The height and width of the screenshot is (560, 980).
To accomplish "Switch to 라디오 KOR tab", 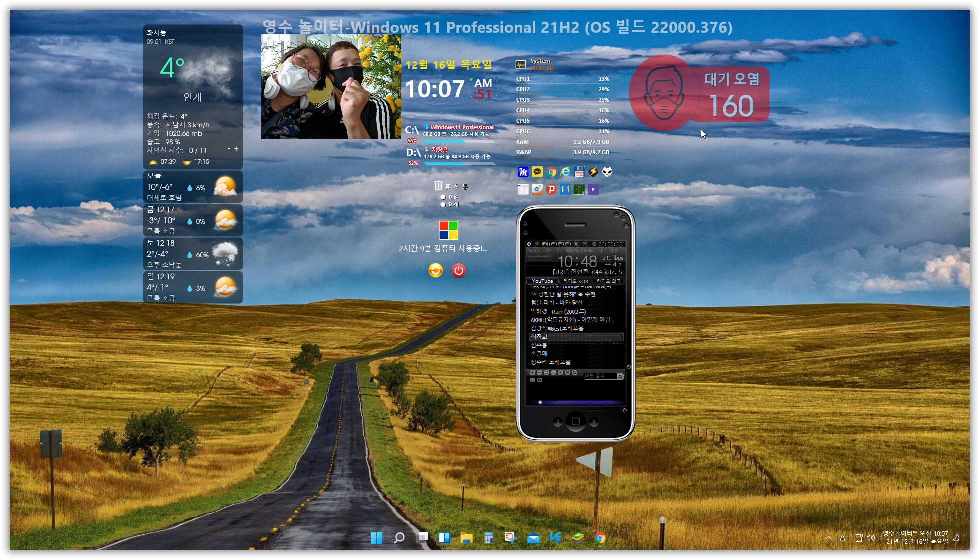I will [575, 281].
